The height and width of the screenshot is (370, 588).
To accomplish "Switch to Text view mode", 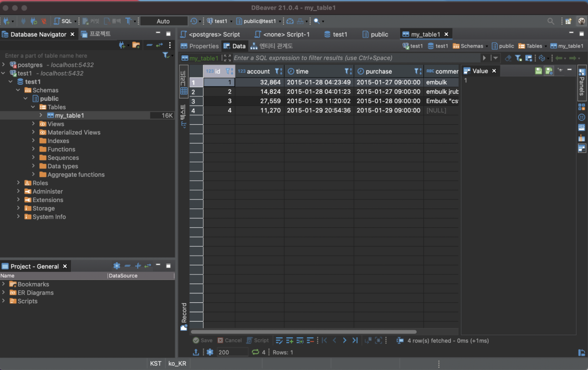I will (x=184, y=116).
